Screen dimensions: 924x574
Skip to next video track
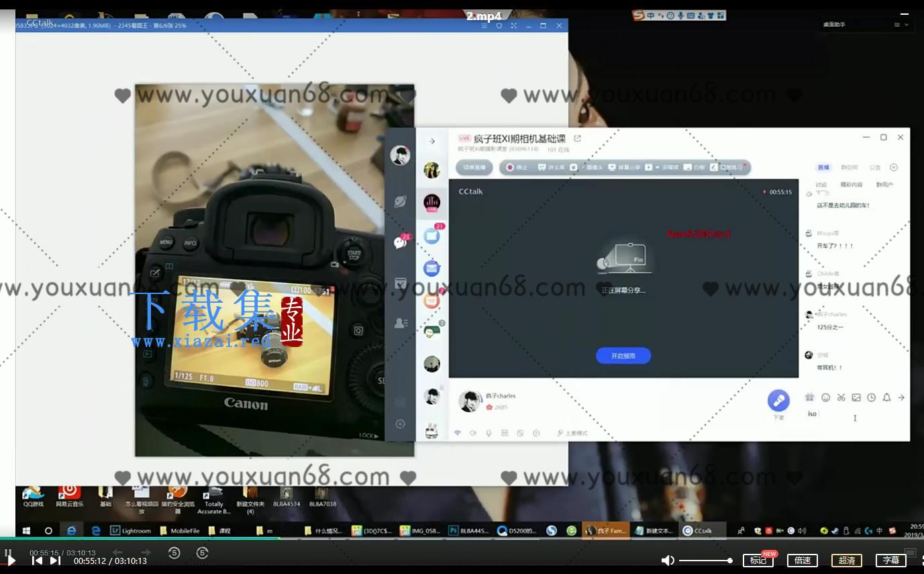56,561
